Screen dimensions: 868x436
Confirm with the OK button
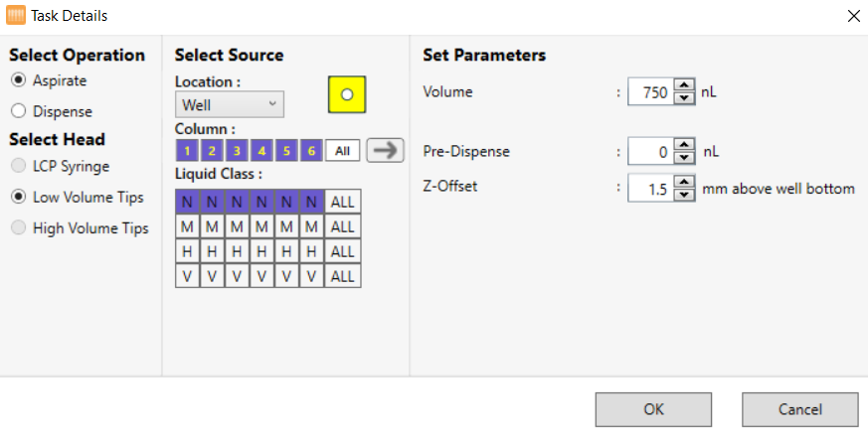tap(653, 408)
